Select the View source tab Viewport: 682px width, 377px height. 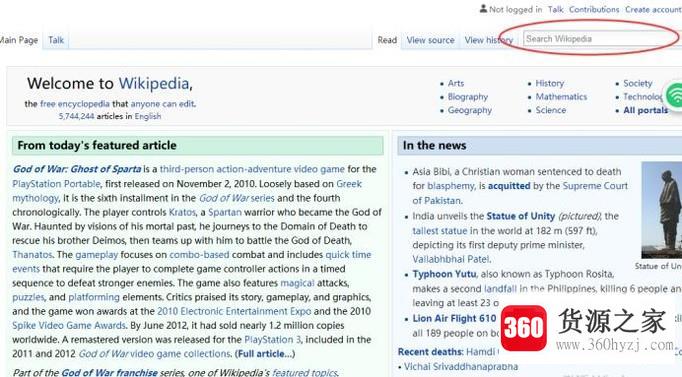pos(430,40)
